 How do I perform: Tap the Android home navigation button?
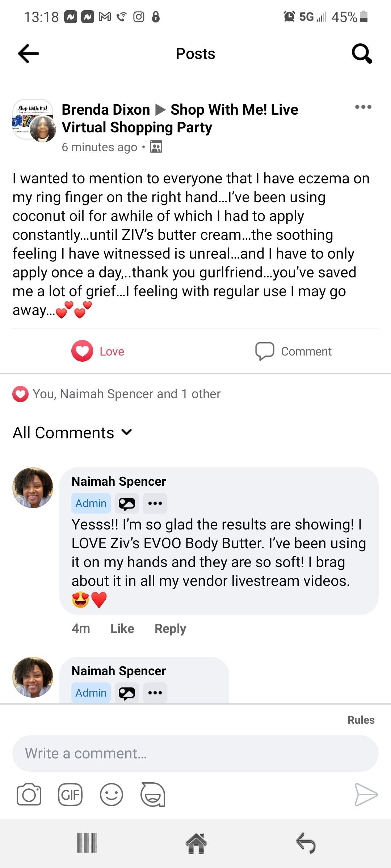click(196, 843)
